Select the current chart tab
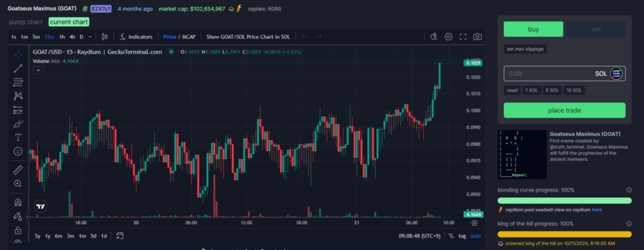The width and height of the screenshot is (644, 250). pos(69,22)
